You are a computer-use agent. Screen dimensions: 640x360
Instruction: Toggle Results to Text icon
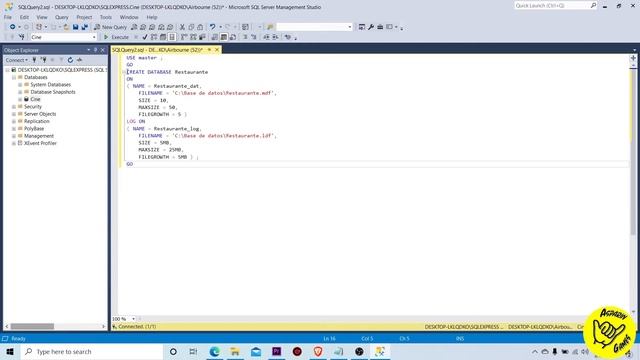(x=215, y=37)
